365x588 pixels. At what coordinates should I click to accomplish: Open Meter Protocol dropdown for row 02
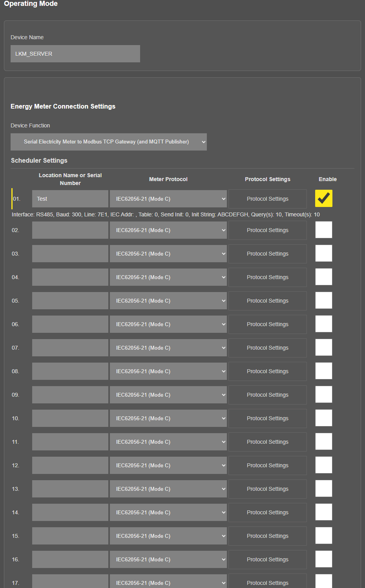click(x=168, y=230)
